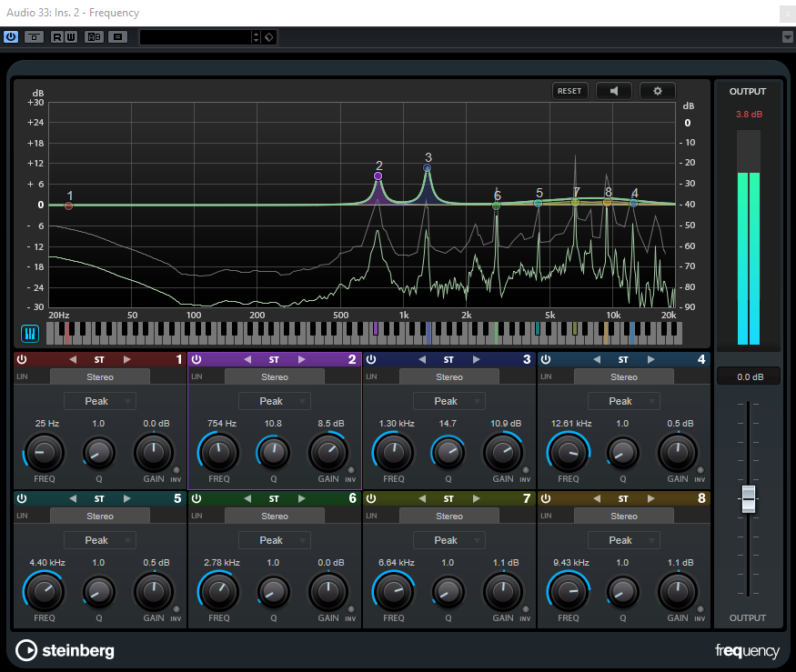Turn off band 2 power switch
796x672 pixels.
tap(196, 360)
